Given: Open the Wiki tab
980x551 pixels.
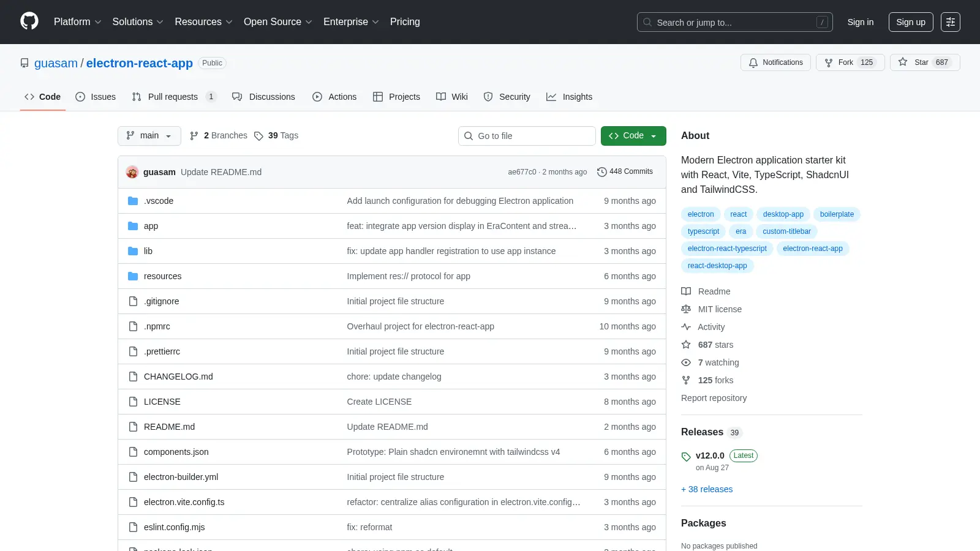Looking at the screenshot, I should 452,97.
